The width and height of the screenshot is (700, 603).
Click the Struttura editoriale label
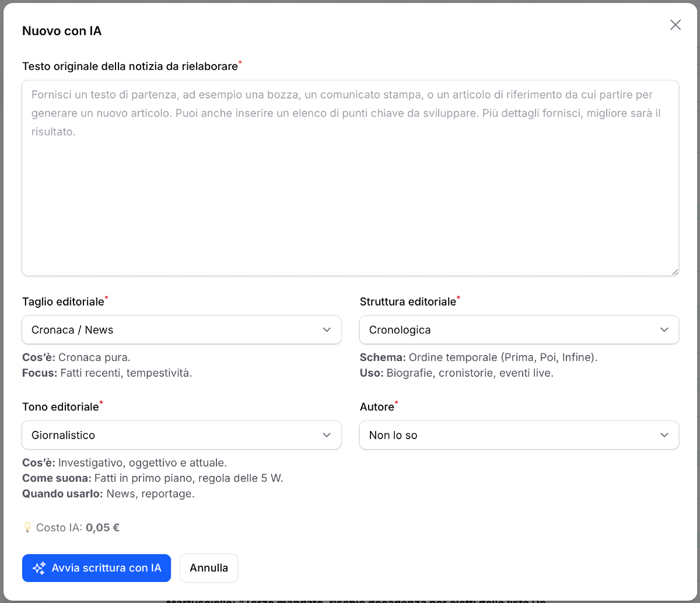(x=407, y=302)
